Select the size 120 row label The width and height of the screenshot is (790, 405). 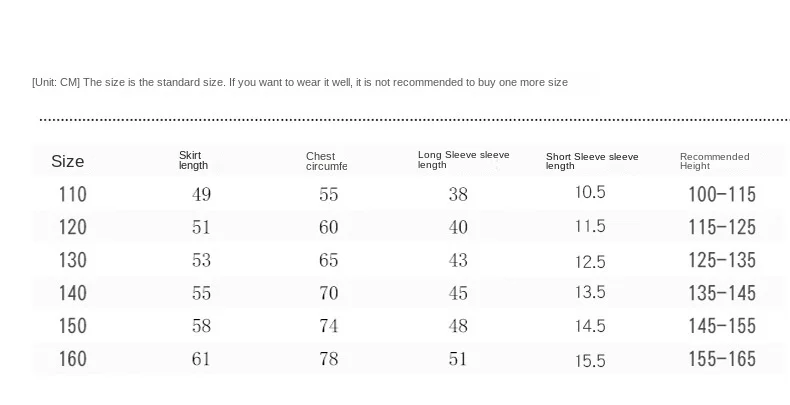(73, 227)
